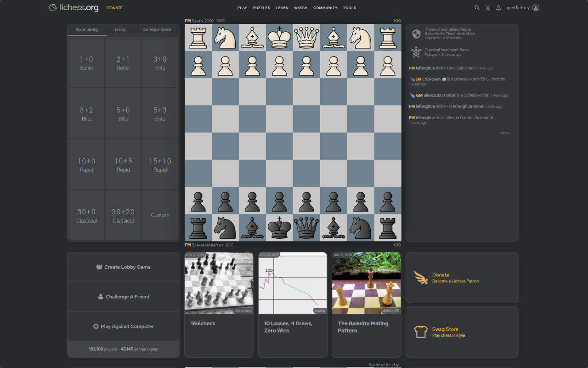Start a 10+0 Rapid game
The width and height of the screenshot is (588, 368).
point(86,165)
